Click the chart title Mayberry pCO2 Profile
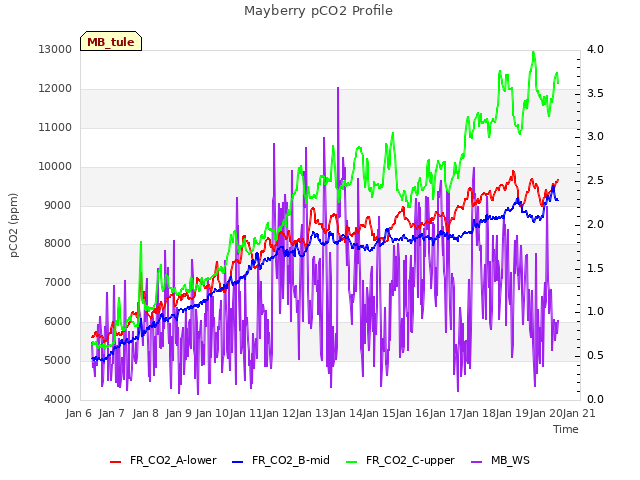The image size is (640, 480). click(318, 11)
